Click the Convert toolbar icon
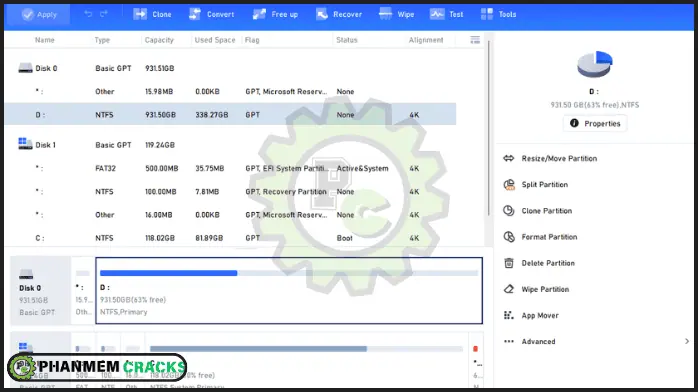Screen dimensions: 698x392 point(195,14)
